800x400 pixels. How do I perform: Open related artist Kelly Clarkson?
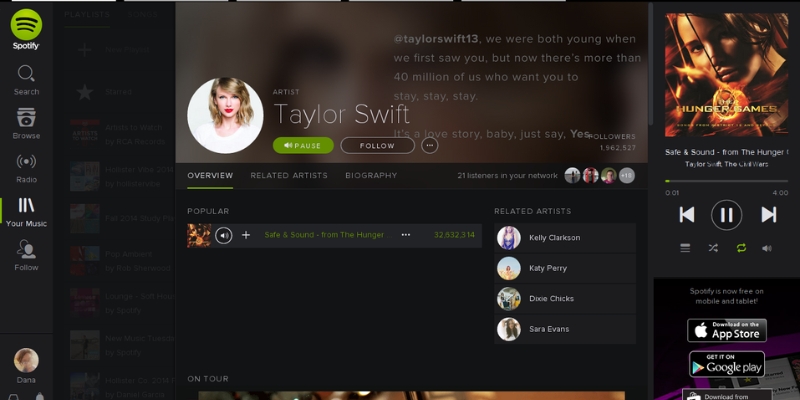tap(565, 238)
